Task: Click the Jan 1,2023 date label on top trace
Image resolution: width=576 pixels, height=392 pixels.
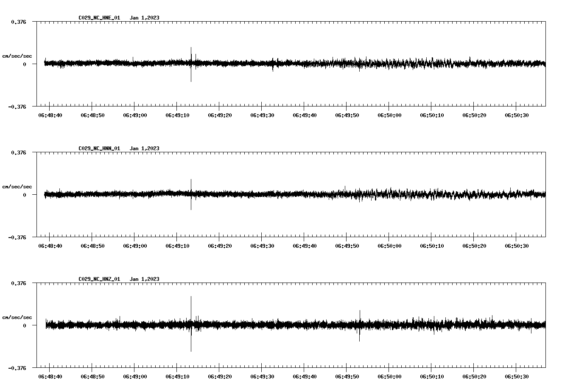Action: coord(145,18)
